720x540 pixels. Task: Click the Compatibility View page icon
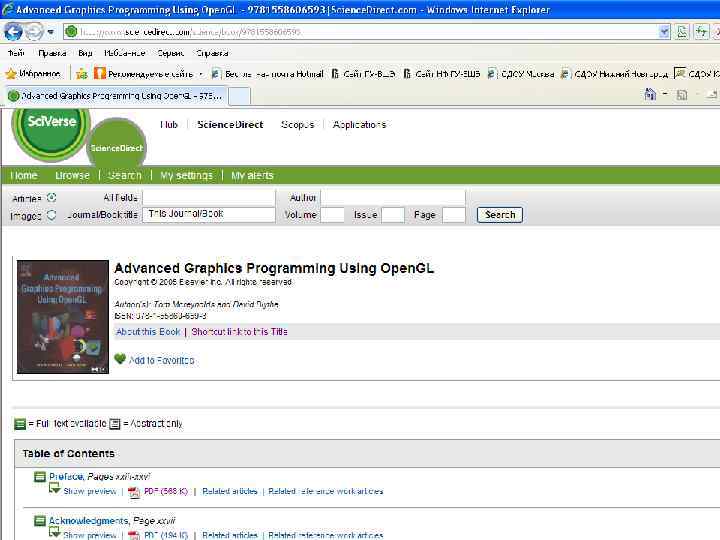682,32
